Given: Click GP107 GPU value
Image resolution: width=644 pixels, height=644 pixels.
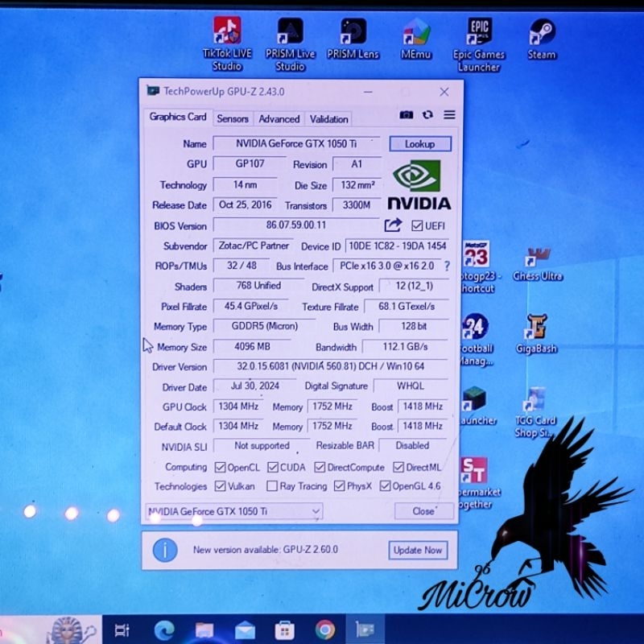Looking at the screenshot, I should [x=250, y=164].
